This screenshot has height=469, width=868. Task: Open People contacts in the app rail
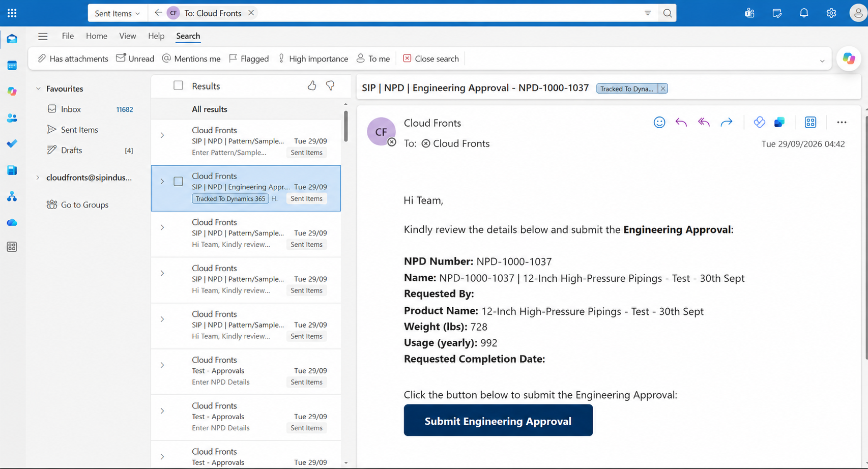pyautogui.click(x=12, y=118)
